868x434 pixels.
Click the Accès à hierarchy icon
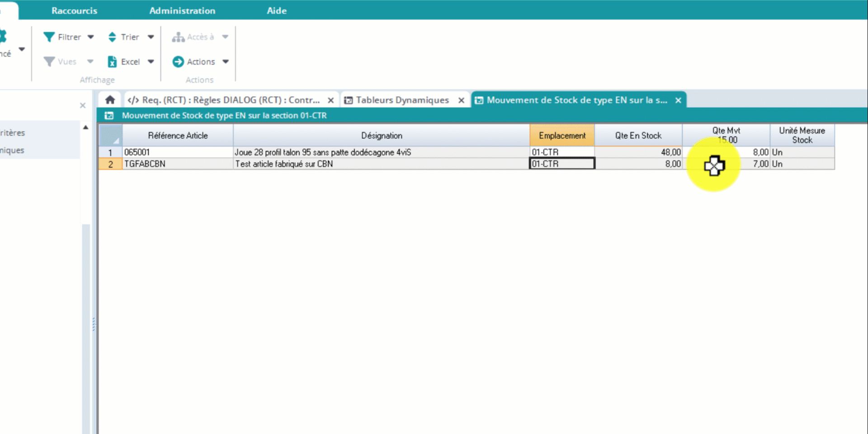tap(178, 37)
